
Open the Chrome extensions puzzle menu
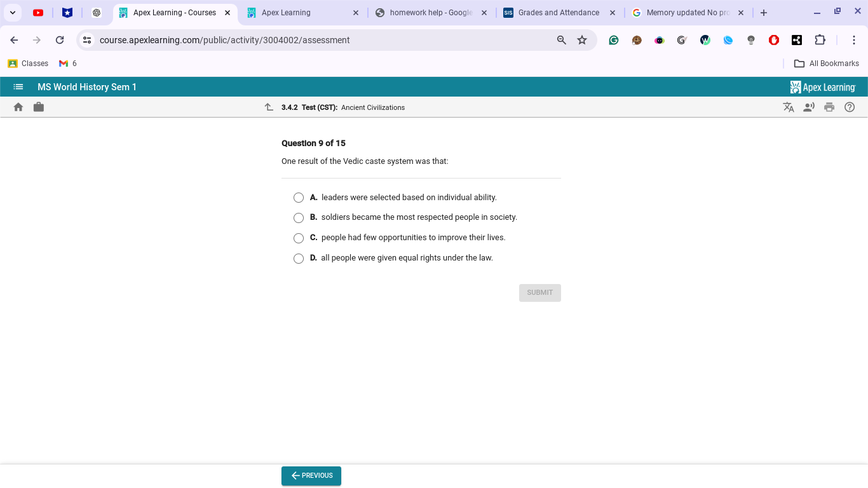[x=820, y=39]
